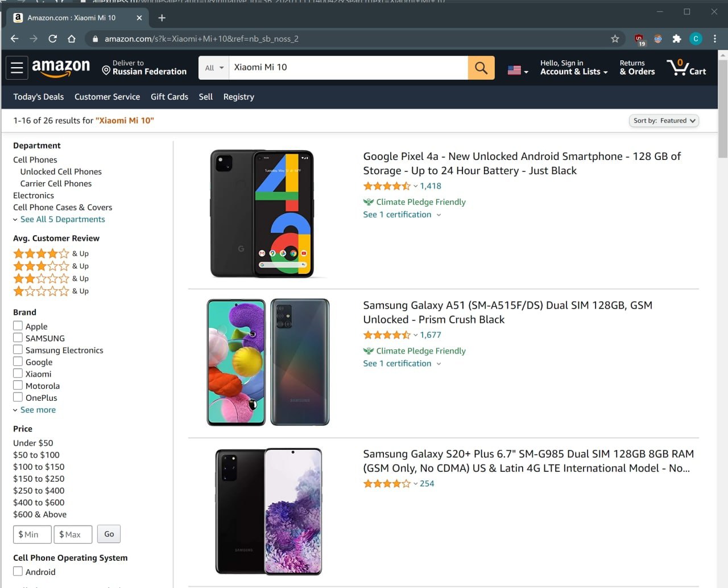Open Registry
The height and width of the screenshot is (588, 728).
point(239,97)
